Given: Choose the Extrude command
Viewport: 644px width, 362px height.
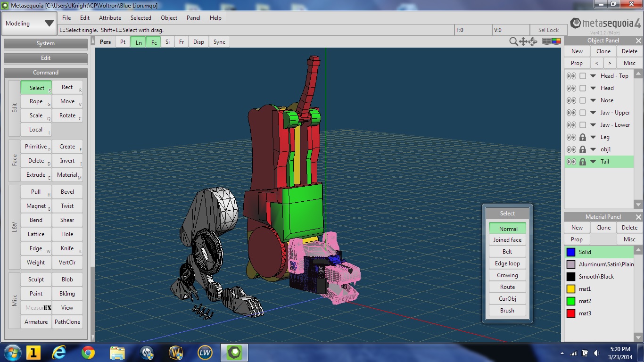Looking at the screenshot, I should (36, 175).
